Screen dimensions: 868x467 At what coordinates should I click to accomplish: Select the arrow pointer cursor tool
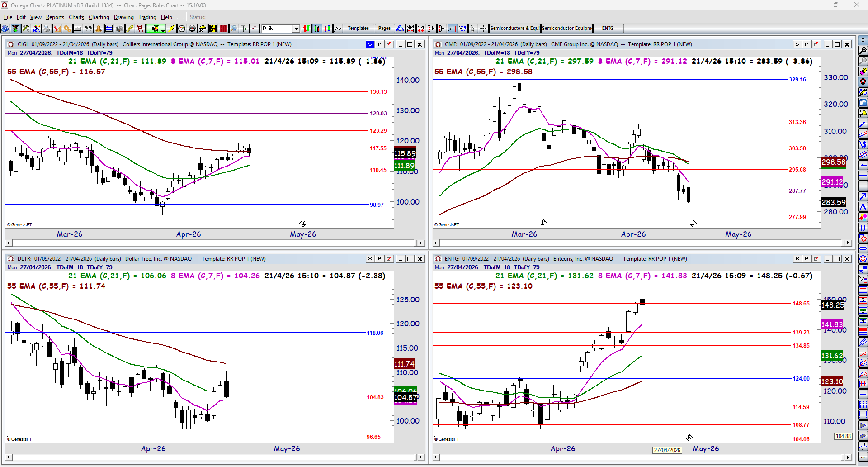pyautogui.click(x=473, y=29)
